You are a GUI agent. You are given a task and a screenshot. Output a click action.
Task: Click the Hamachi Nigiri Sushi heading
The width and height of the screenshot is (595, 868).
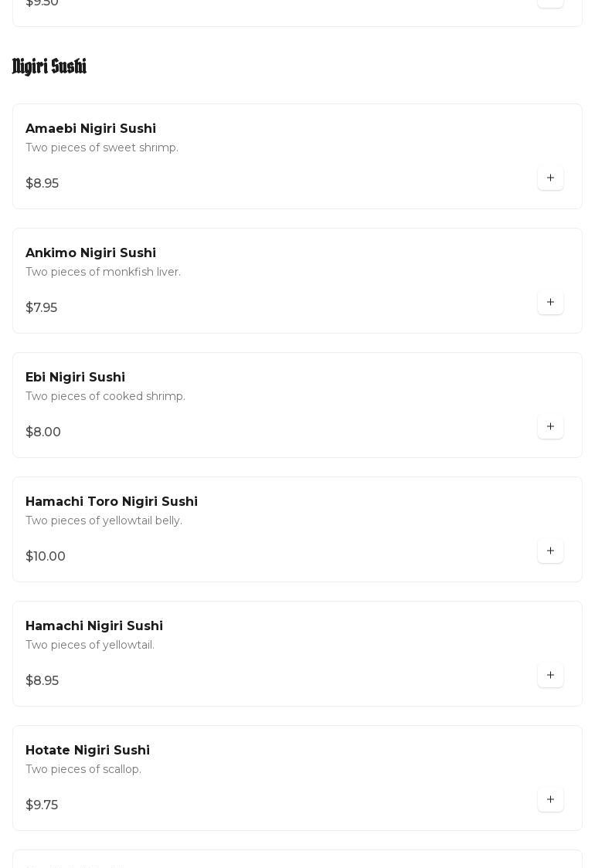(93, 626)
